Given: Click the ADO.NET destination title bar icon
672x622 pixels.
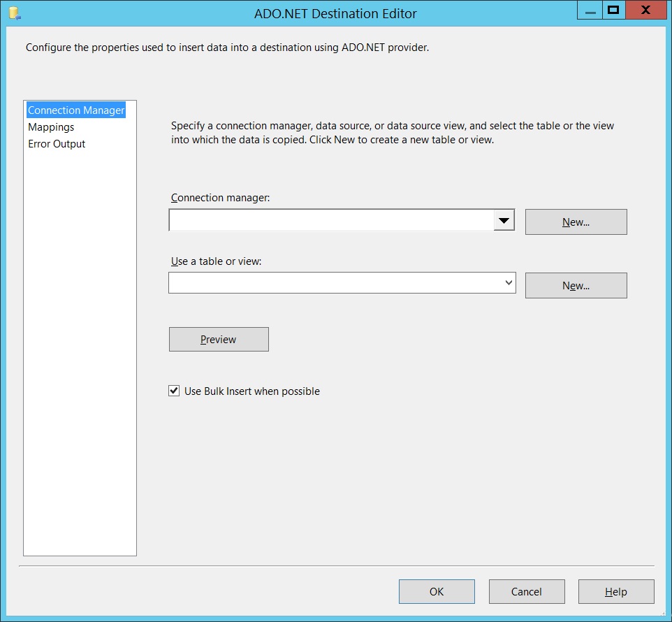Looking at the screenshot, I should [15, 13].
